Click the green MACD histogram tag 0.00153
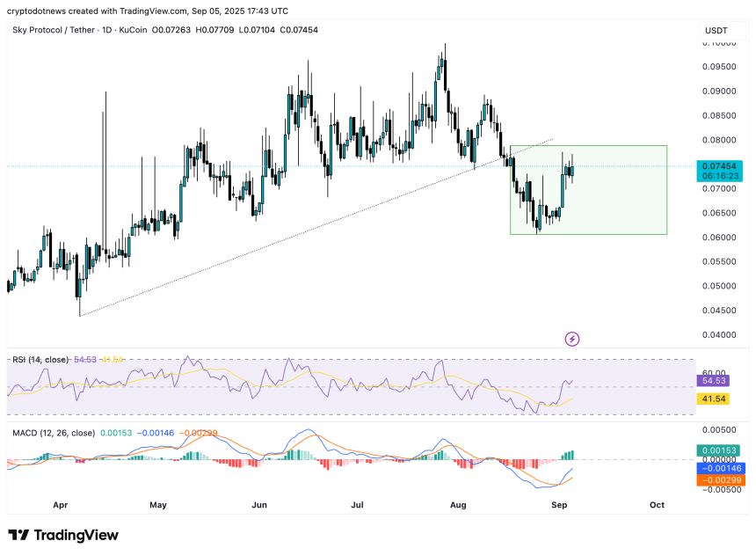 720,450
